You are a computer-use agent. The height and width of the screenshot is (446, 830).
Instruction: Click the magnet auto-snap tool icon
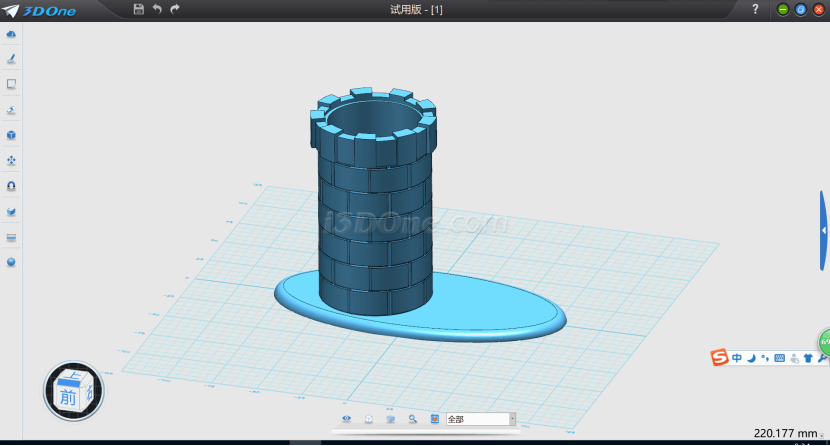click(11, 186)
